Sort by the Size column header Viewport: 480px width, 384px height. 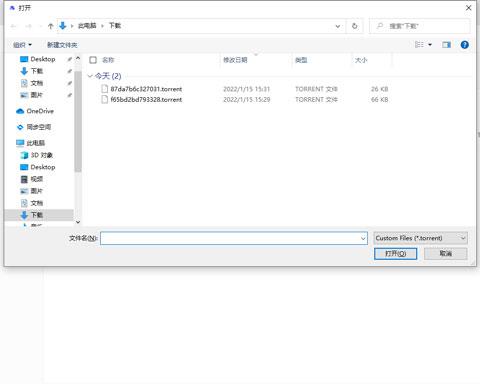tap(361, 60)
